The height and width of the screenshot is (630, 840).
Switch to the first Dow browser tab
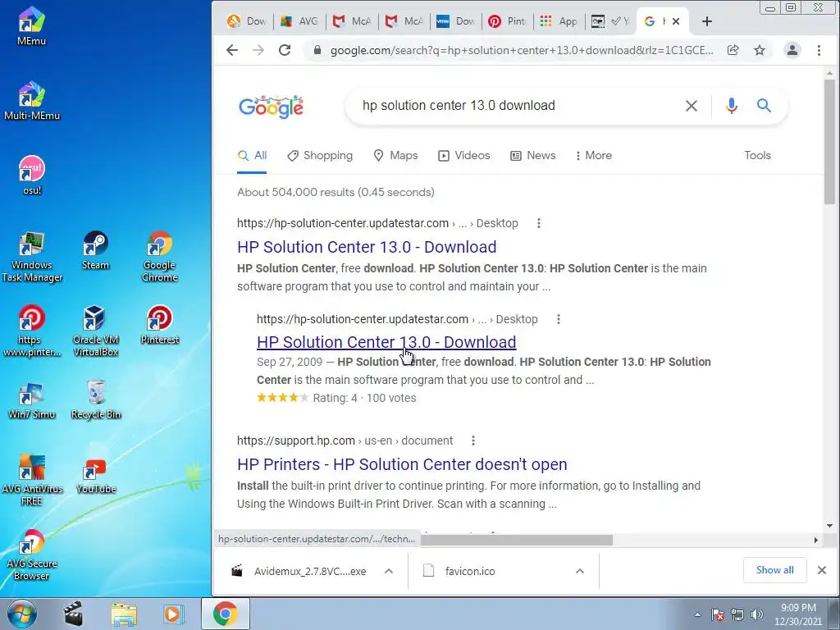[x=248, y=21]
